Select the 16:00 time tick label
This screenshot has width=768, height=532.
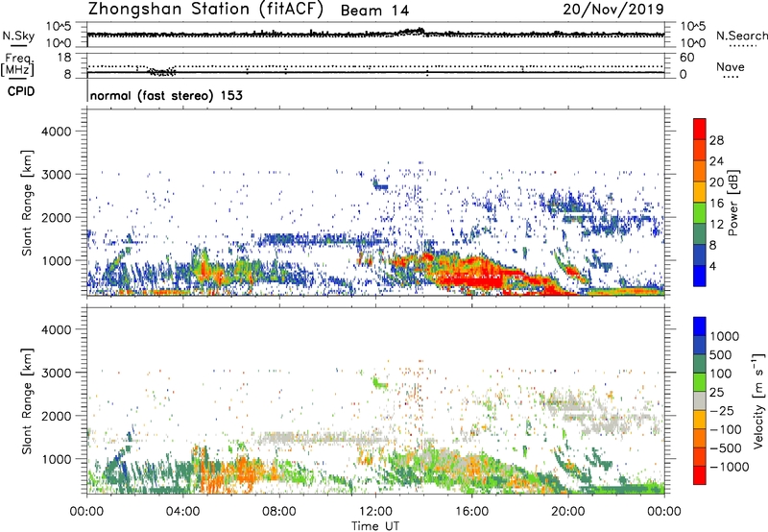pyautogui.click(x=471, y=512)
